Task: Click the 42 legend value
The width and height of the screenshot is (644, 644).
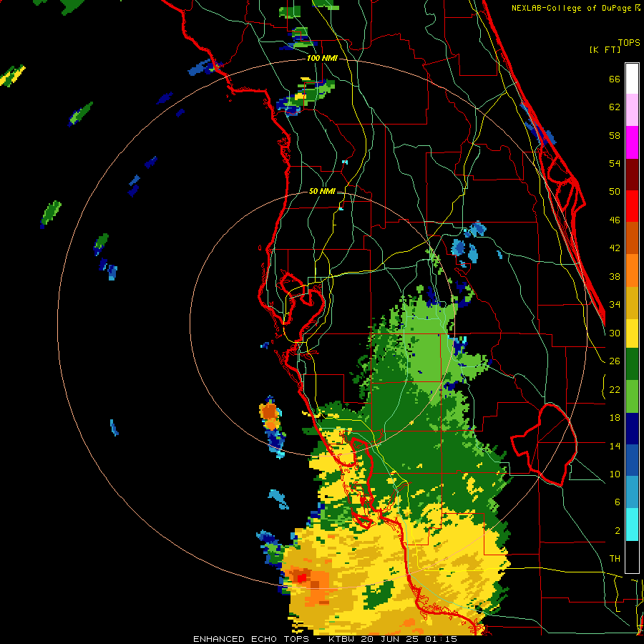Action: pyautogui.click(x=615, y=248)
